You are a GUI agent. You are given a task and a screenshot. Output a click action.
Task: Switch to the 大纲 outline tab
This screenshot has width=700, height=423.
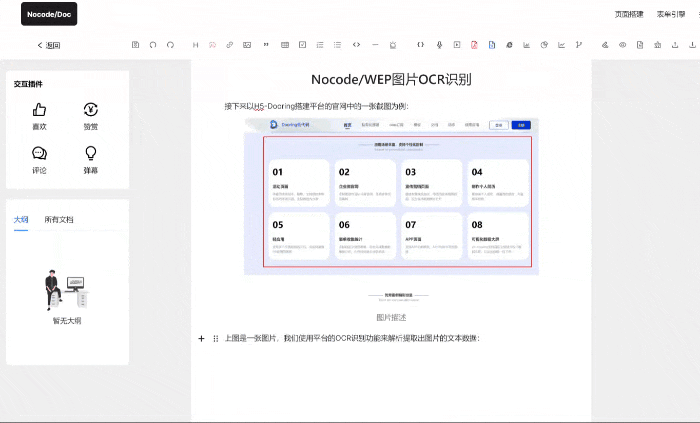pos(21,220)
